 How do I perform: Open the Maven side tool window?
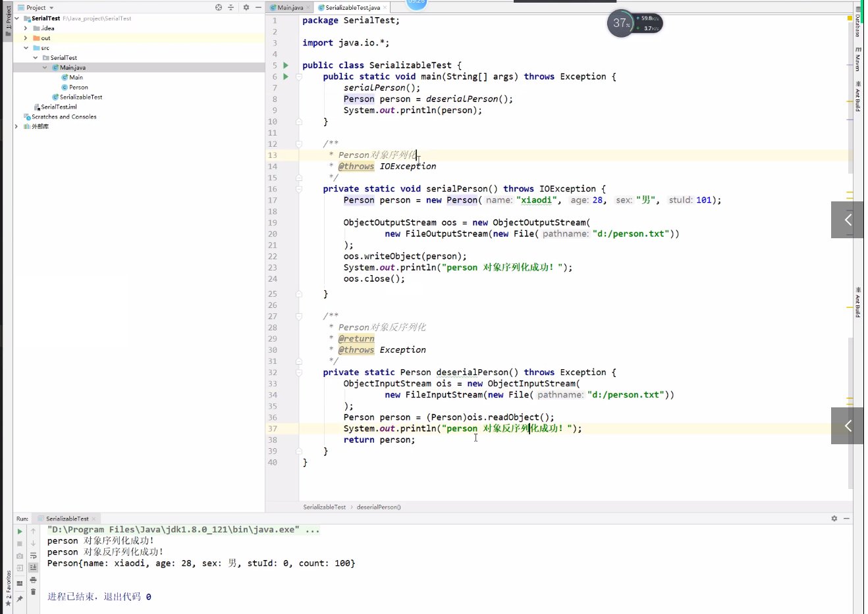[857, 59]
